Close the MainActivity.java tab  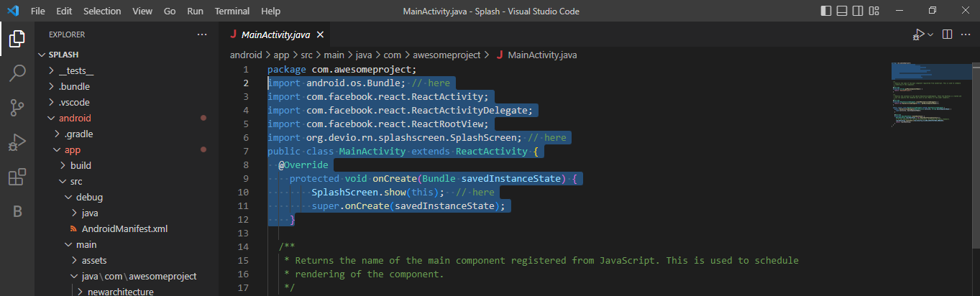point(320,34)
